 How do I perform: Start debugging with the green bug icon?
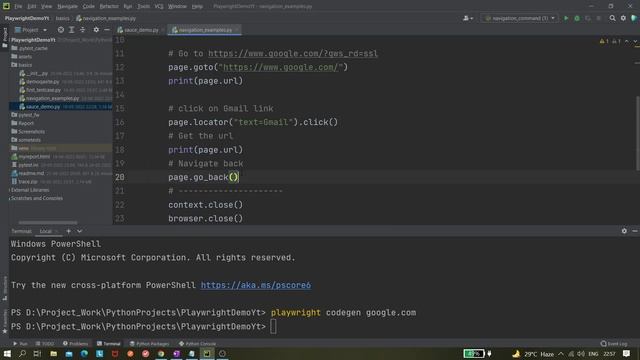click(577, 18)
